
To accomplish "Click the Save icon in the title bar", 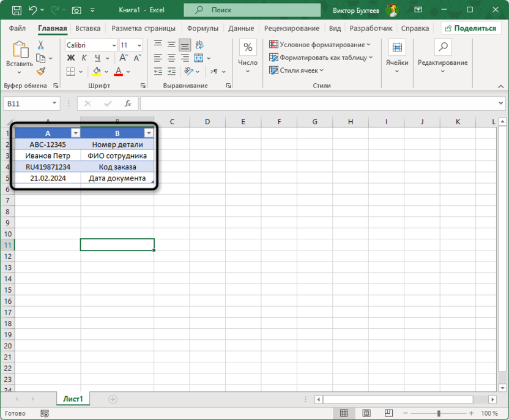I will 17,10.
